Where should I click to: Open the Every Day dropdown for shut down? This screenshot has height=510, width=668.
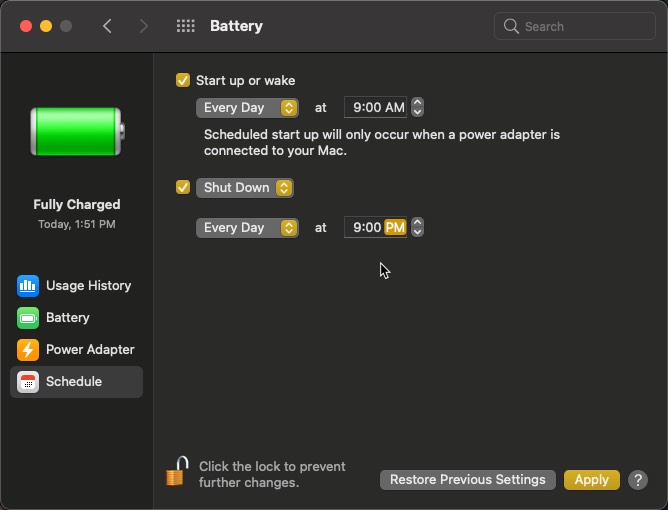click(247, 228)
